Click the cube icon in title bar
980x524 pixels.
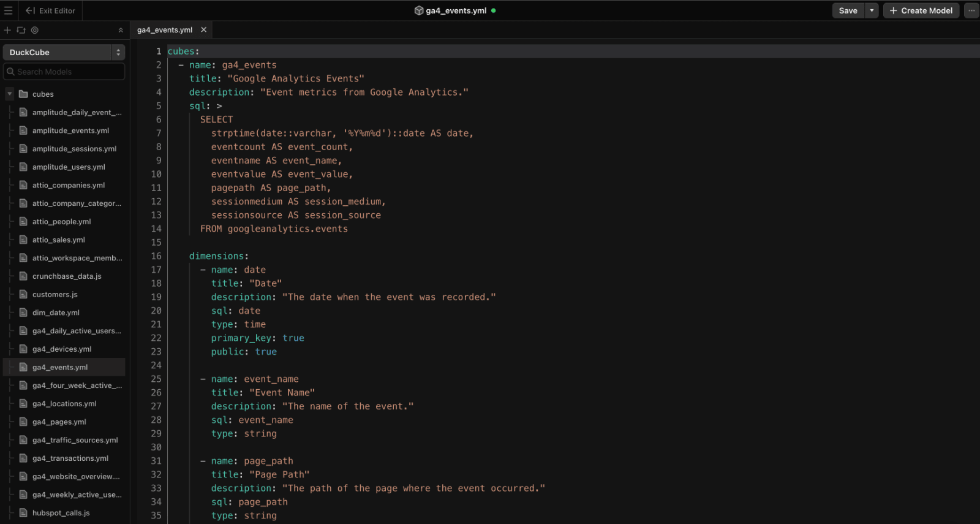(419, 10)
